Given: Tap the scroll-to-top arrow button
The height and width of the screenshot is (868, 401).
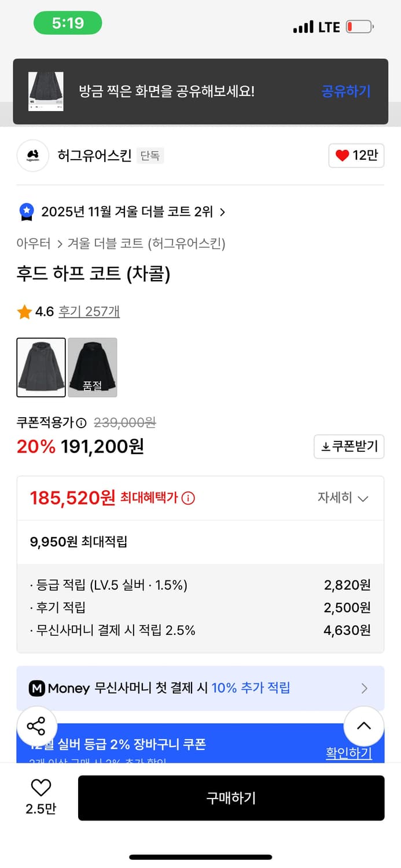Looking at the screenshot, I should point(363,726).
